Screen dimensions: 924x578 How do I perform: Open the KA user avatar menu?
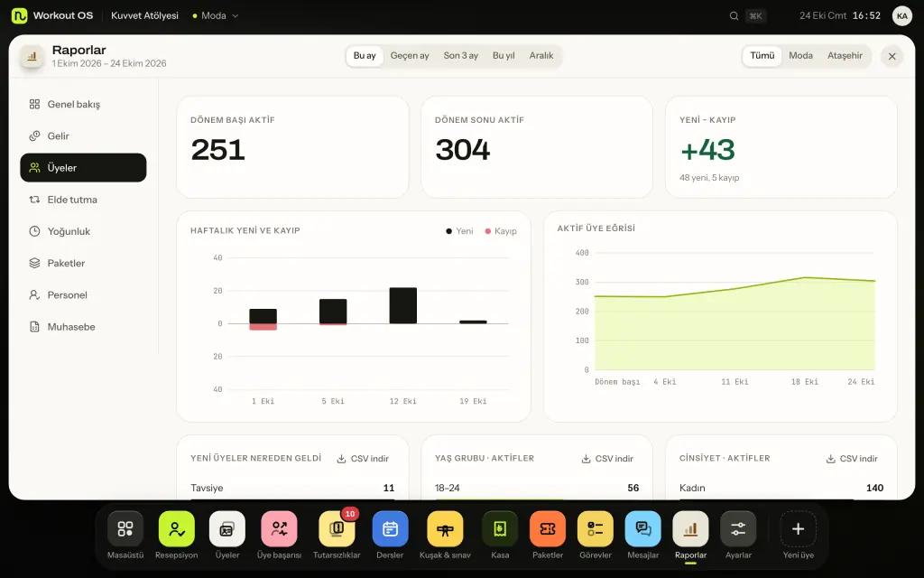coord(901,16)
